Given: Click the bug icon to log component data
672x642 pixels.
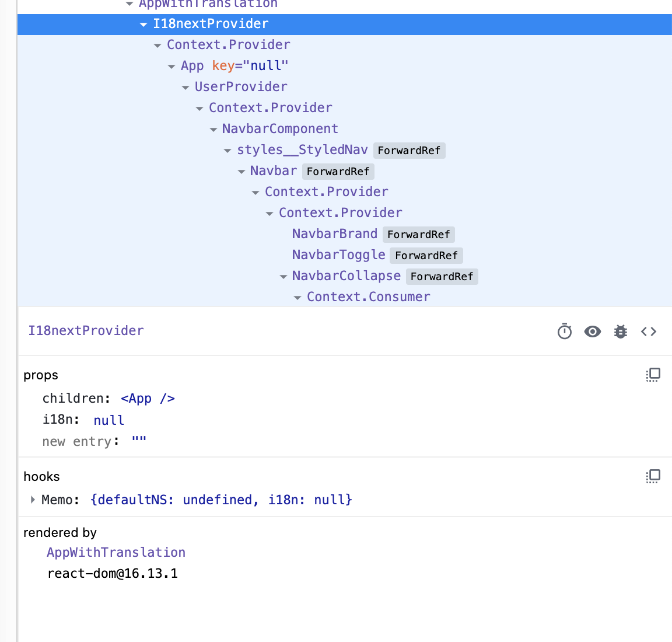Looking at the screenshot, I should [x=620, y=331].
